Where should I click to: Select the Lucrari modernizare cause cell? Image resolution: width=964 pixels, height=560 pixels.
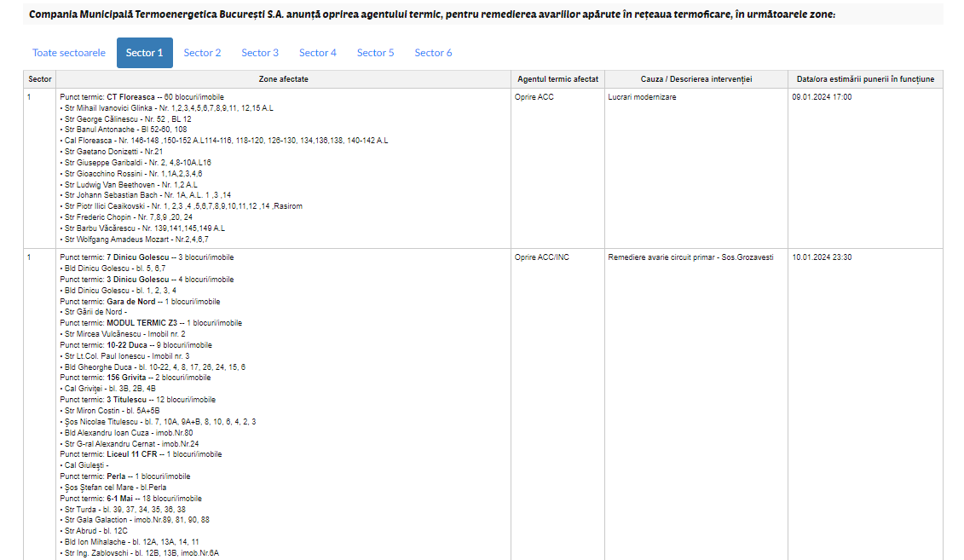point(642,97)
